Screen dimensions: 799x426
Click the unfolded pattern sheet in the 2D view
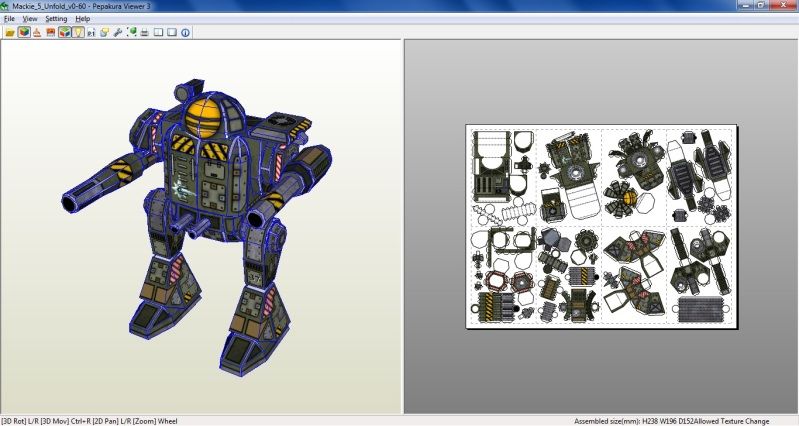tap(602, 226)
